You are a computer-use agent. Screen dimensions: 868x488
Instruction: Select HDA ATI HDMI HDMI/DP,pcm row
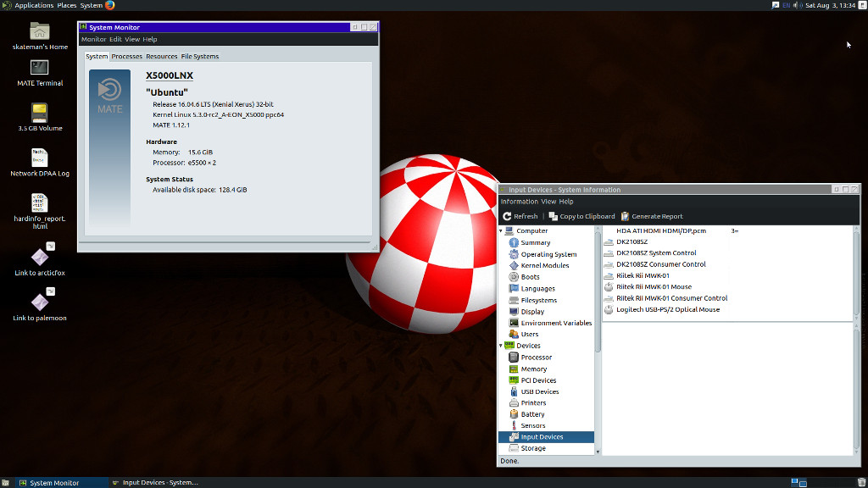click(x=727, y=230)
